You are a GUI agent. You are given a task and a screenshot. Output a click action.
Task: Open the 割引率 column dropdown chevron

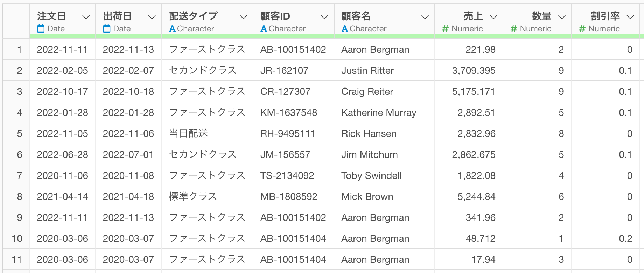[x=631, y=17]
